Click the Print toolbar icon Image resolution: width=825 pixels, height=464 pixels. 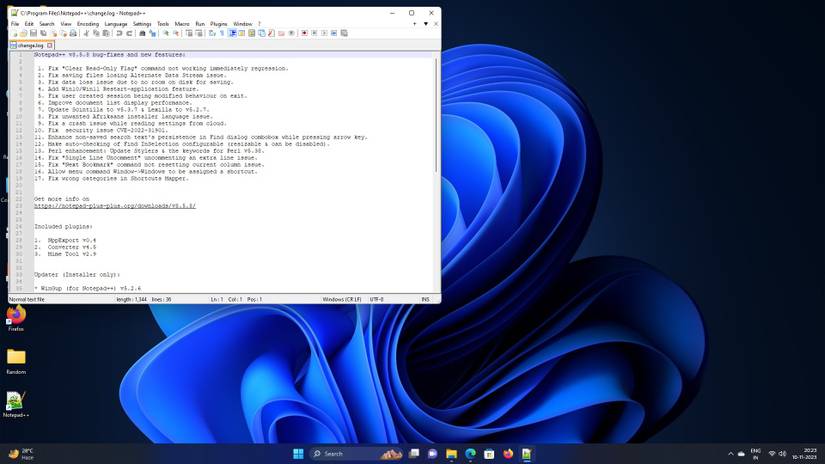pyautogui.click(x=73, y=33)
